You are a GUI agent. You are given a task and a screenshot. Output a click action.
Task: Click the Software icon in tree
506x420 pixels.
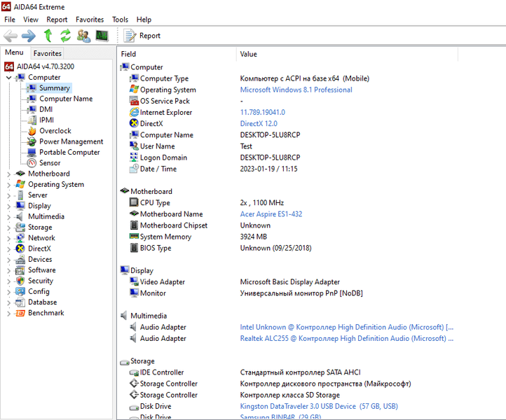coord(20,269)
